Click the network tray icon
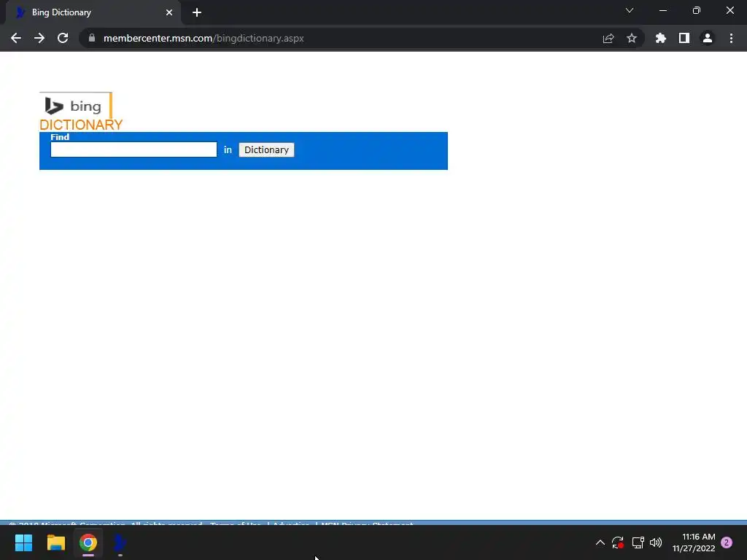 coord(638,542)
